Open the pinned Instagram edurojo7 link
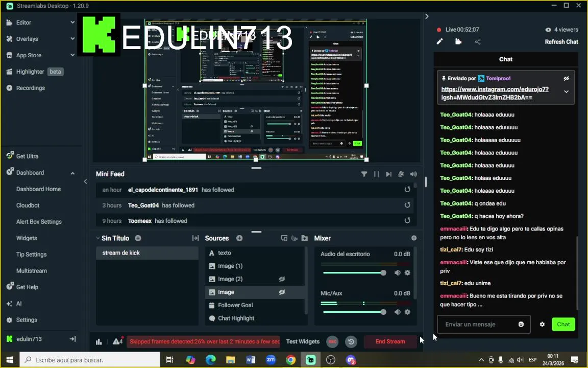The image size is (588, 368). coord(495,94)
